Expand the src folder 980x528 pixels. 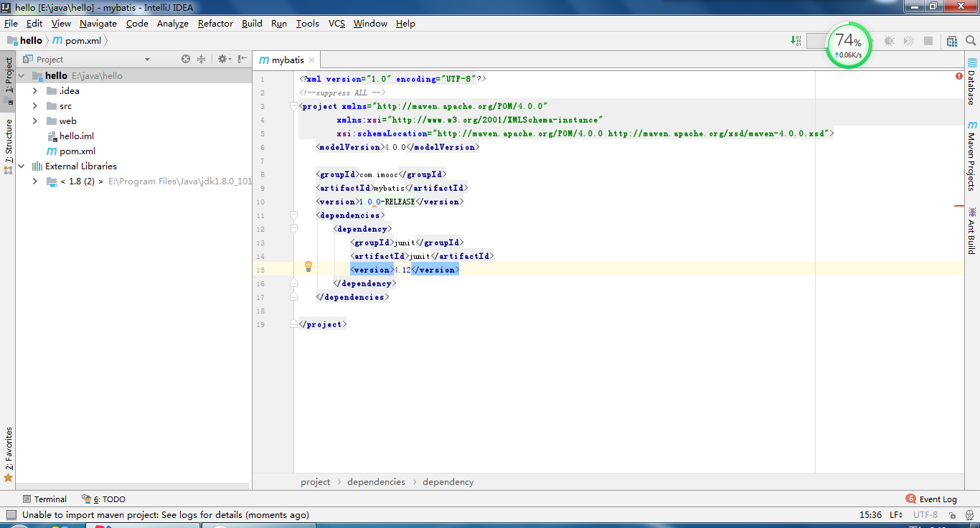click(x=35, y=106)
